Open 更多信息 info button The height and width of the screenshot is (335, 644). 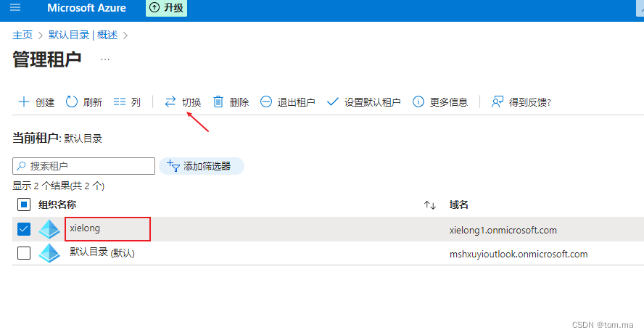pos(440,102)
